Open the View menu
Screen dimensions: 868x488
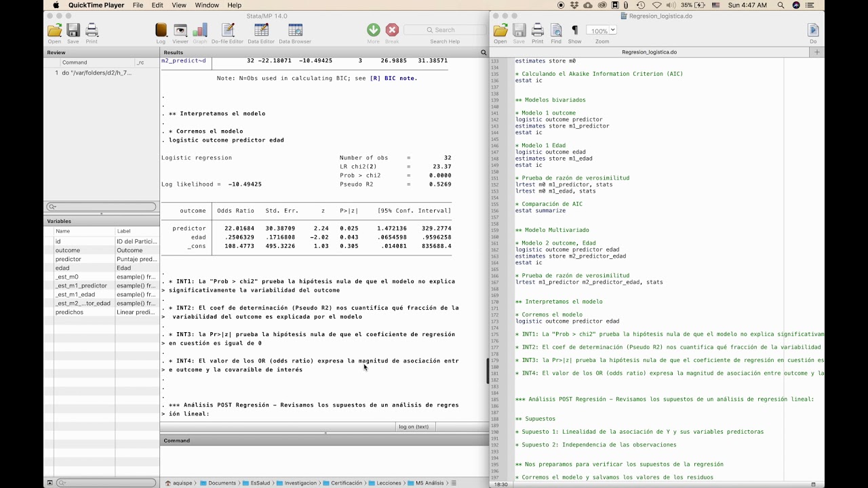pyautogui.click(x=179, y=5)
